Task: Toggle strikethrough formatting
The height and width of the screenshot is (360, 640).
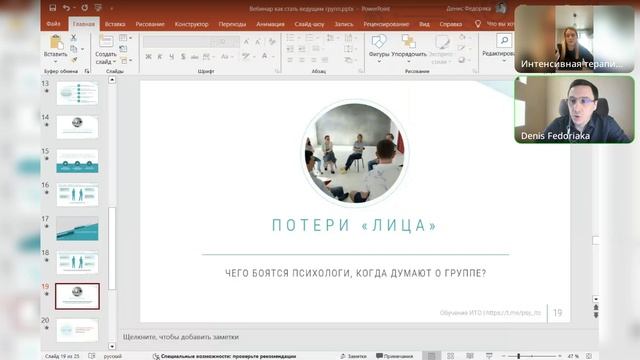Action: pos(195,57)
